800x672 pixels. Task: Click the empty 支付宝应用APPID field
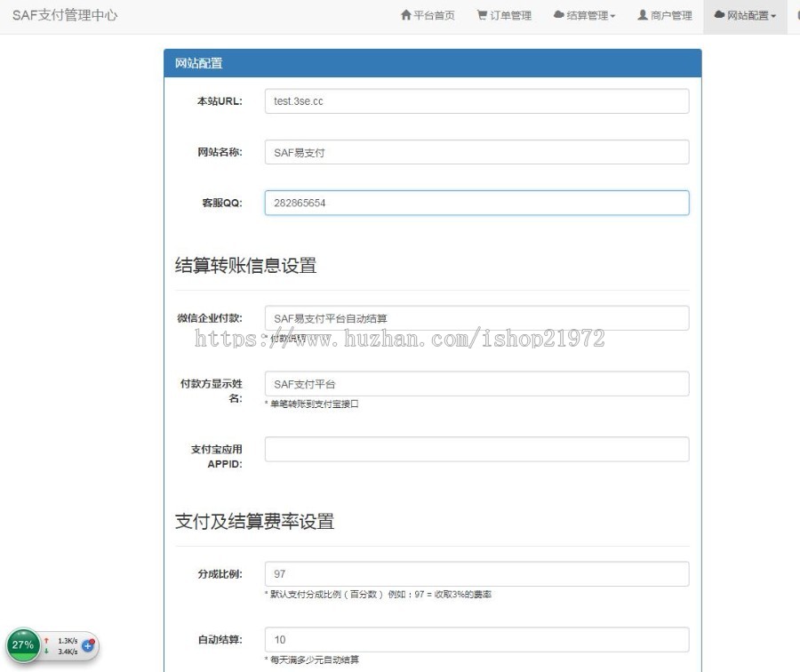point(476,450)
